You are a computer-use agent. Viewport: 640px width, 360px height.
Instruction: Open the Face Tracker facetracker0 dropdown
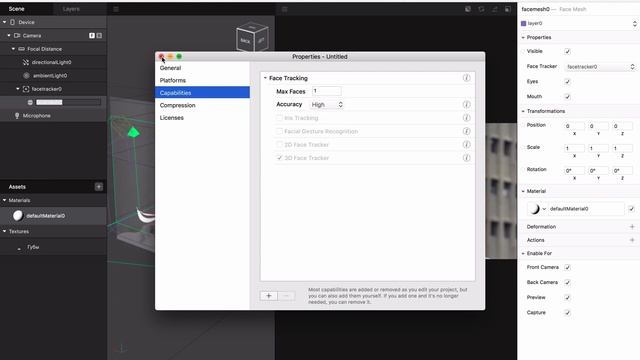600,67
